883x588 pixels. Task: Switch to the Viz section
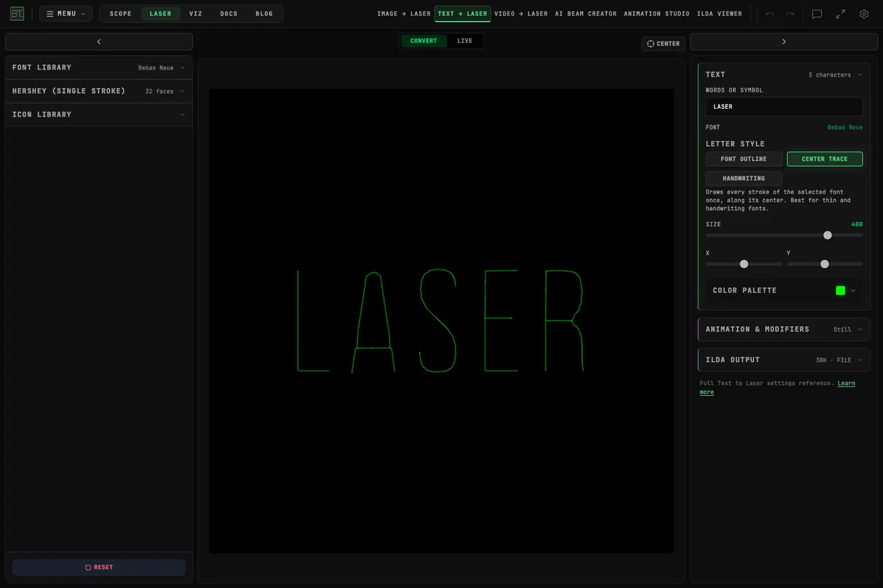tap(196, 14)
